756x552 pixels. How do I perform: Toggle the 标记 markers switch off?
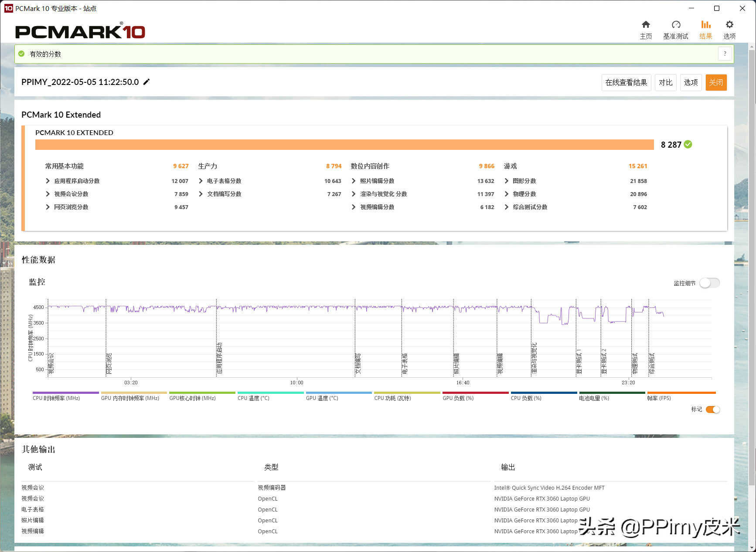pyautogui.click(x=713, y=409)
